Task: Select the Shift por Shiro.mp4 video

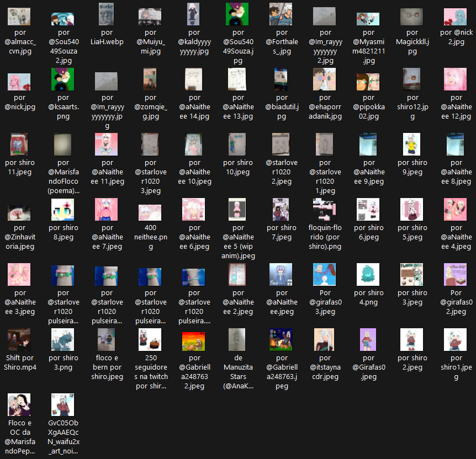Action: (x=19, y=340)
